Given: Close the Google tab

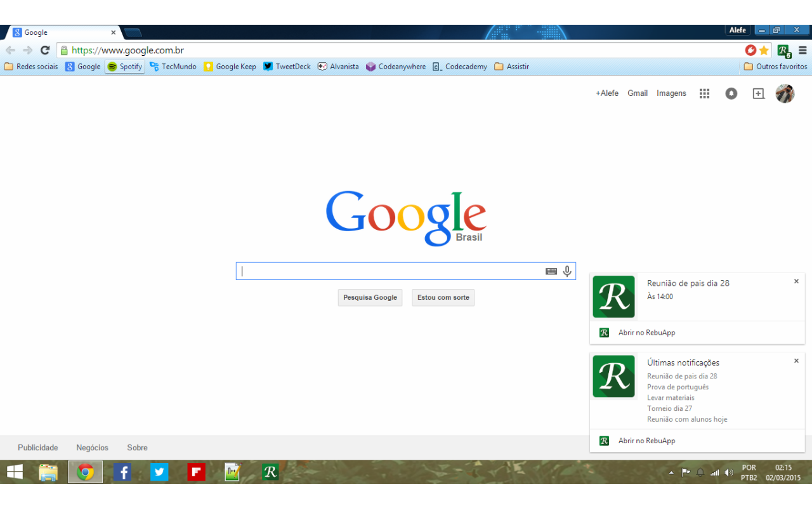Looking at the screenshot, I should coord(114,32).
